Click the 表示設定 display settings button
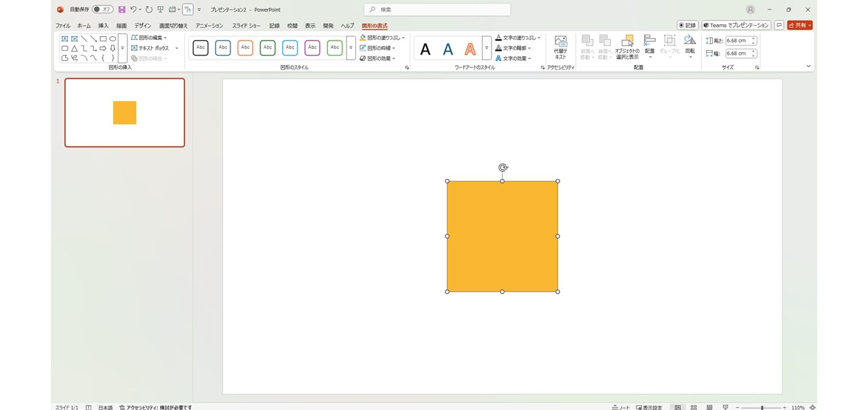Screen dimensions: 868x410 (x=649, y=407)
